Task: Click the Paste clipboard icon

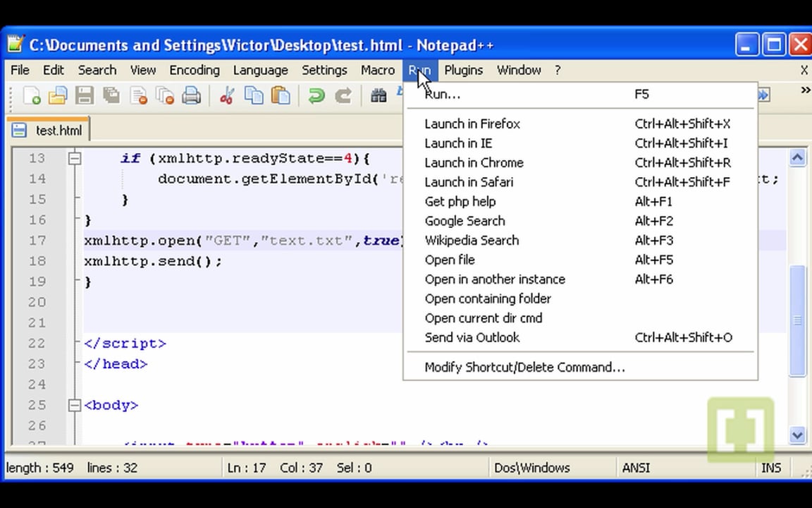Action: coord(281,95)
